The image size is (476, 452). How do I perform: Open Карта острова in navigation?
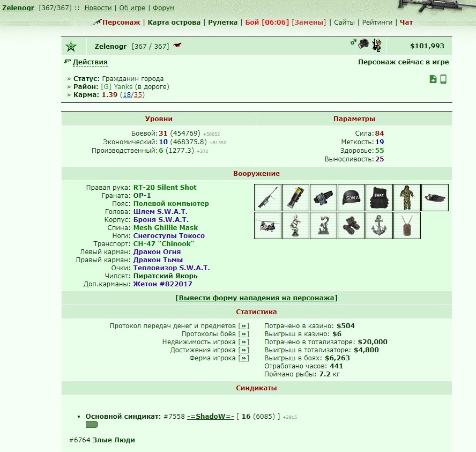[x=174, y=22]
